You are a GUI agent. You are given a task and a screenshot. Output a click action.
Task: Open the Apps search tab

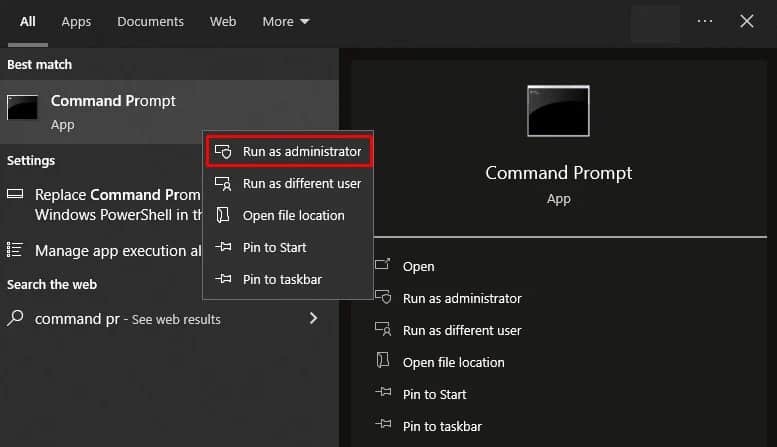coord(76,22)
